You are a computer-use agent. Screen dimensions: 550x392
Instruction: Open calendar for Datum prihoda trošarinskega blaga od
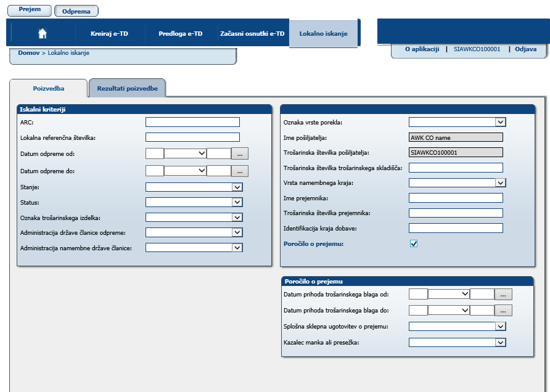click(x=503, y=295)
